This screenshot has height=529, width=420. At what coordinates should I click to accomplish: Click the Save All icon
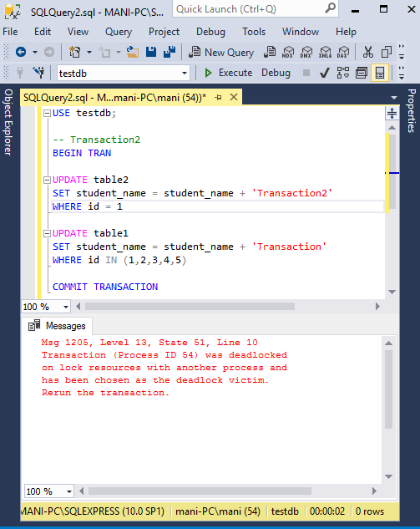[x=170, y=52]
